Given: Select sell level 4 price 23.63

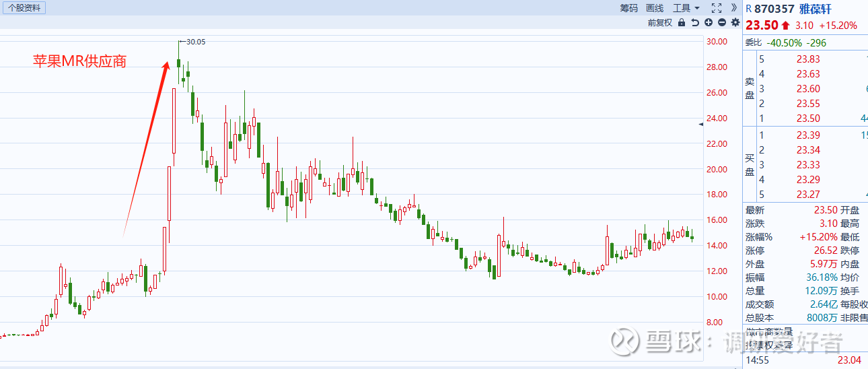Looking at the screenshot, I should [808, 74].
